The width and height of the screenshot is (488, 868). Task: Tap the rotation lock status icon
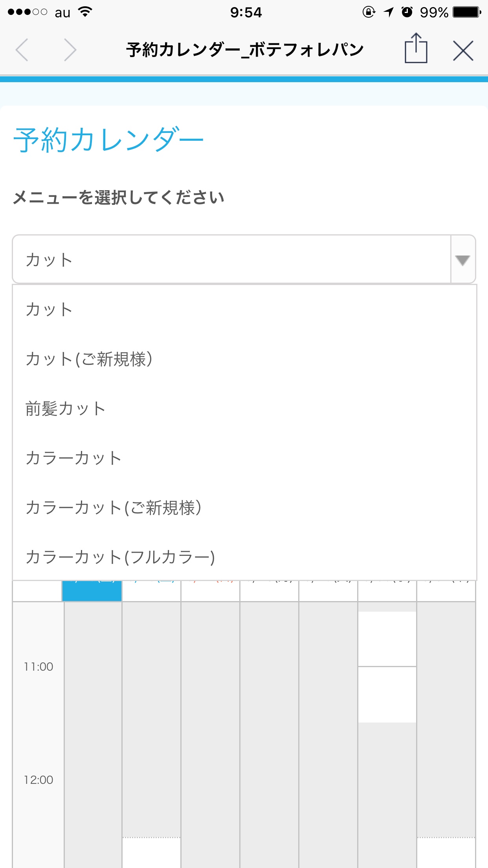(369, 12)
